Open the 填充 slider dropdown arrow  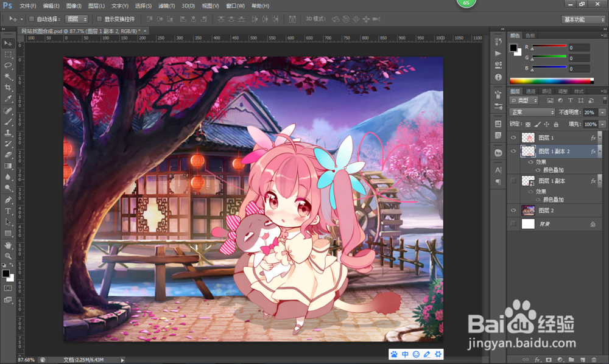click(x=602, y=124)
